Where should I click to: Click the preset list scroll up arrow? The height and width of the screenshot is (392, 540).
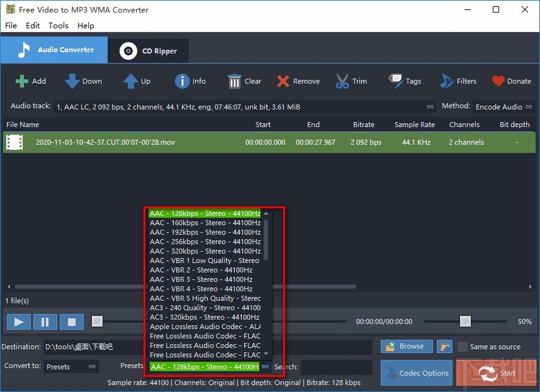(266, 213)
